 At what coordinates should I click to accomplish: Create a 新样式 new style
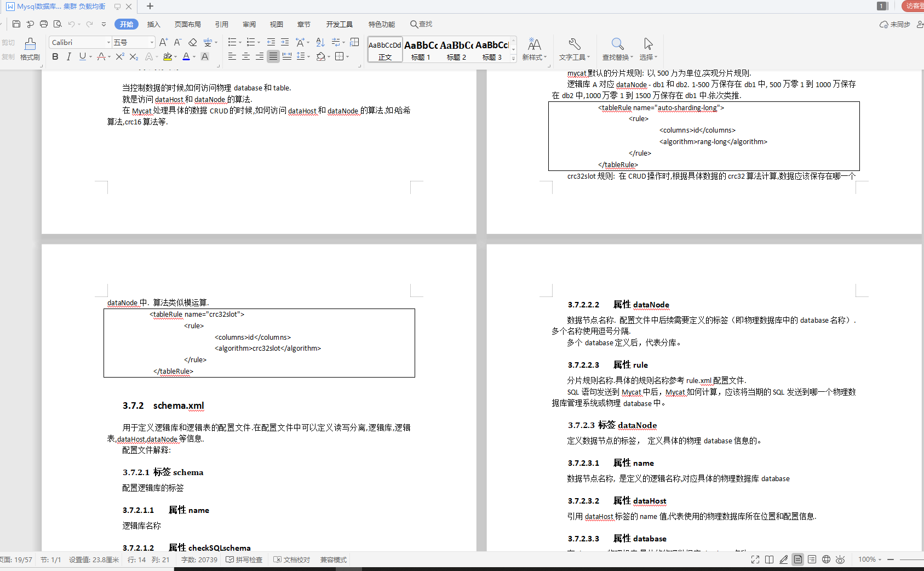point(535,49)
